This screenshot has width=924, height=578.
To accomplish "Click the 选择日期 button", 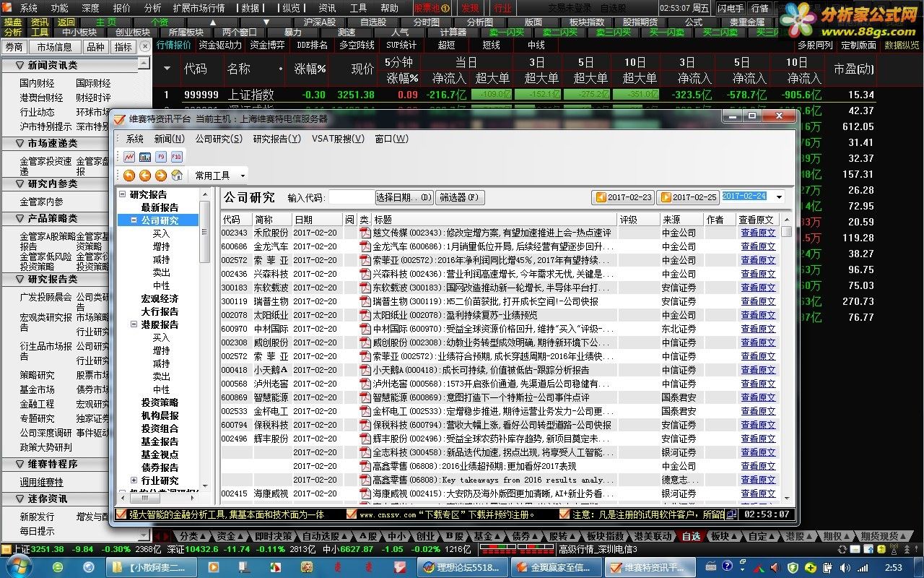I will point(404,197).
